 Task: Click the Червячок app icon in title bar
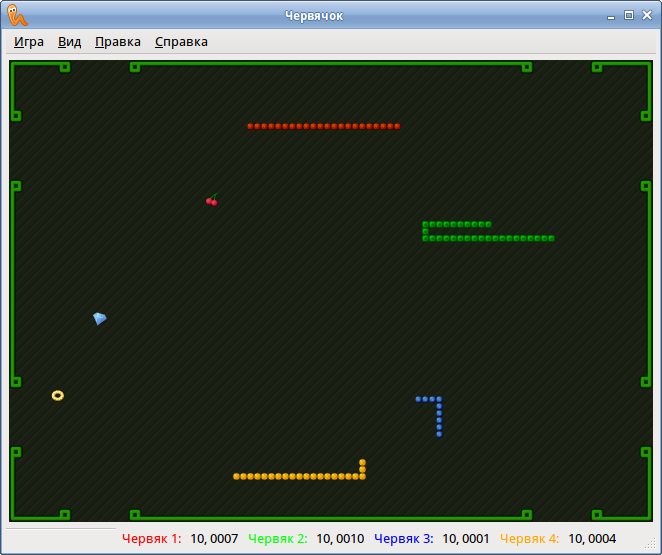coord(17,15)
